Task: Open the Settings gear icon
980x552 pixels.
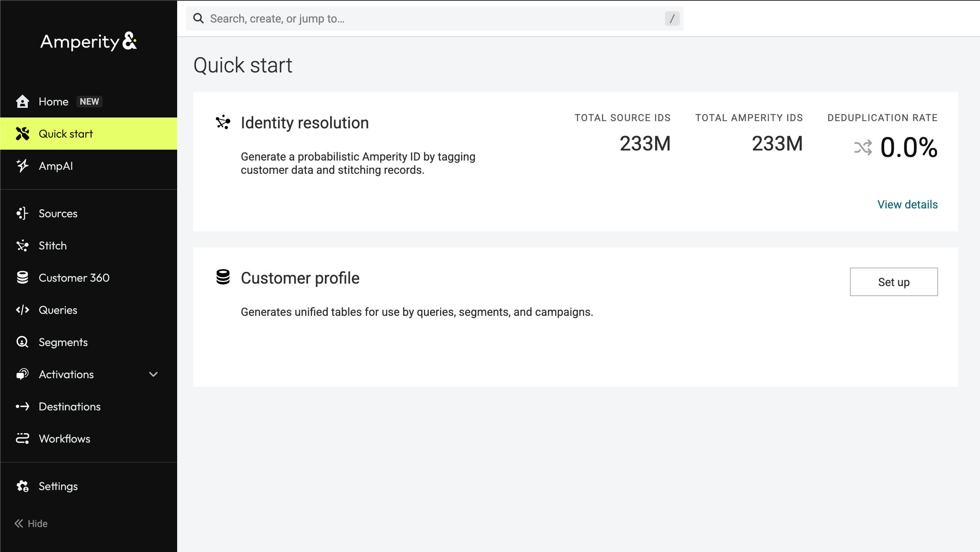Action: tap(23, 486)
